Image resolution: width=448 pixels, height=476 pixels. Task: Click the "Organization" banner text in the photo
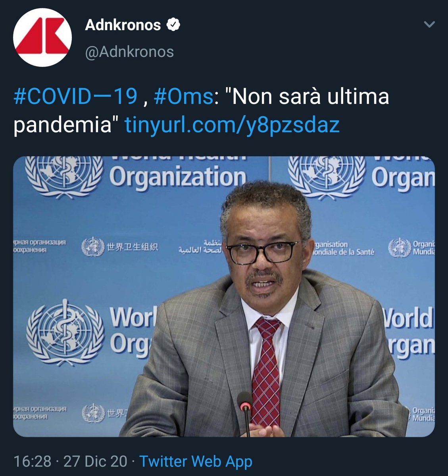177,177
